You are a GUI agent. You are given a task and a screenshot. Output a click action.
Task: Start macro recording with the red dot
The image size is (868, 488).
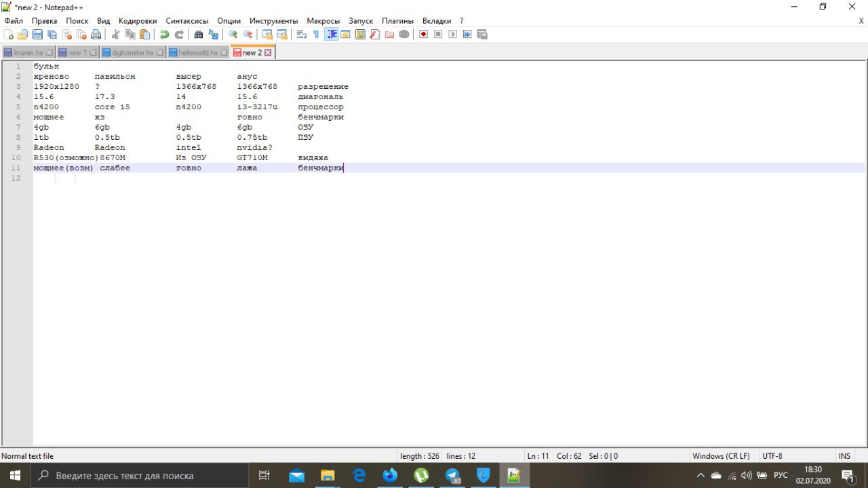423,35
